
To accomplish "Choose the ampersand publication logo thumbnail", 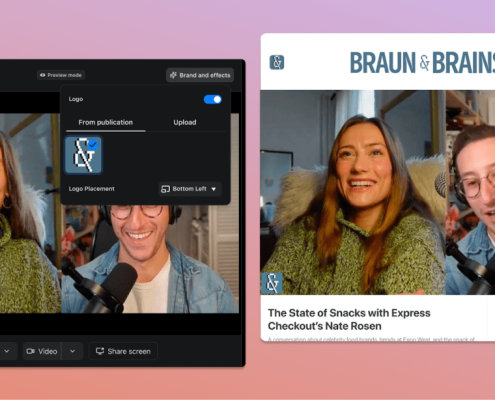I will [x=83, y=155].
